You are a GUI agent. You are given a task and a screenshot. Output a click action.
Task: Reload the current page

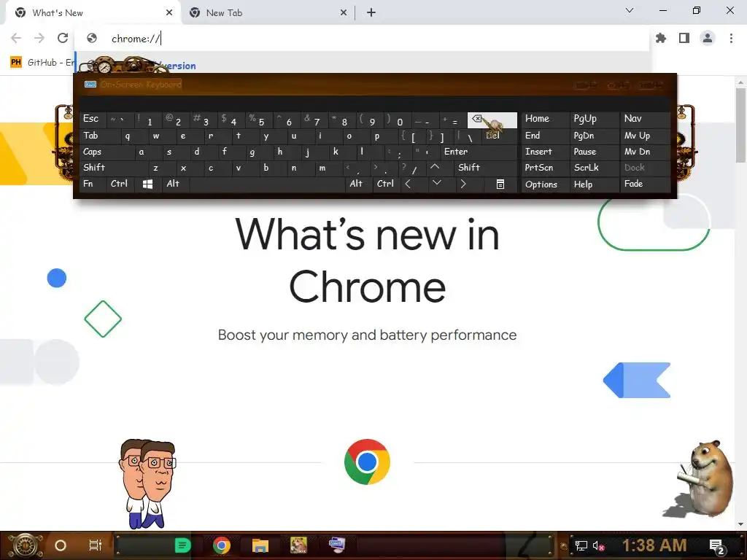pyautogui.click(x=63, y=38)
